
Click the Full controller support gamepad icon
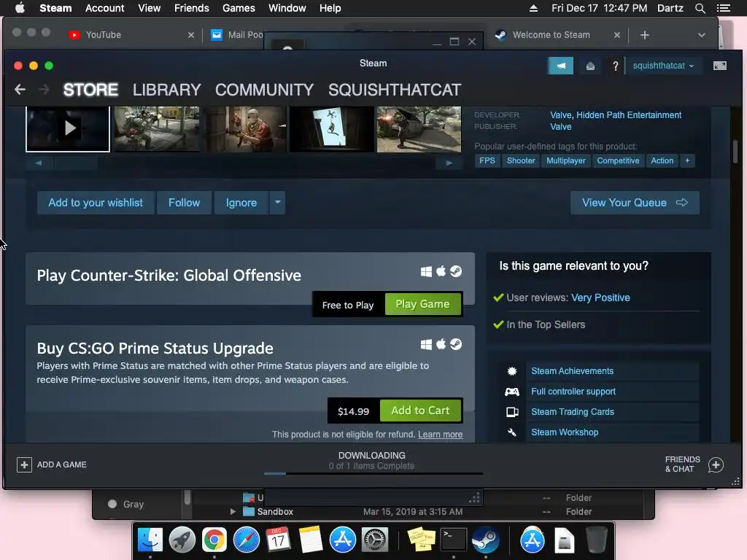512,392
